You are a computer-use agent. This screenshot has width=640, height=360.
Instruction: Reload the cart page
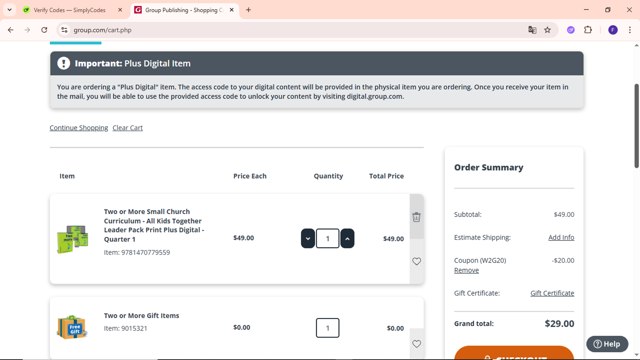pyautogui.click(x=44, y=30)
